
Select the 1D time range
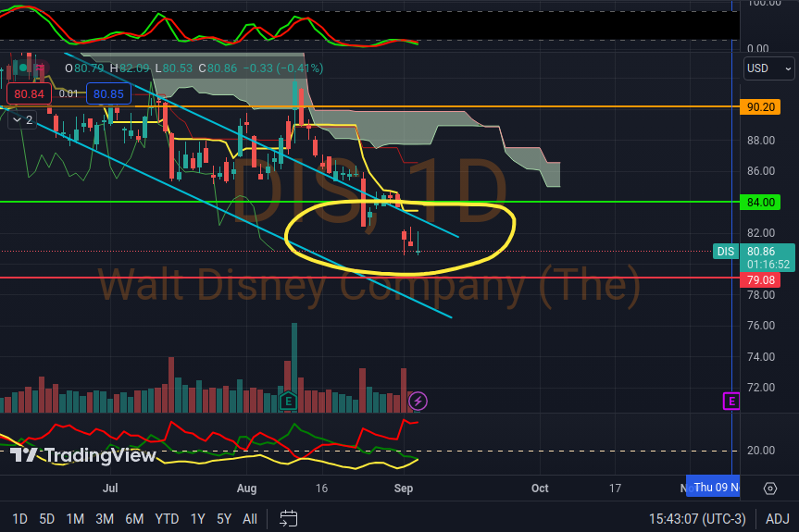coord(19,519)
